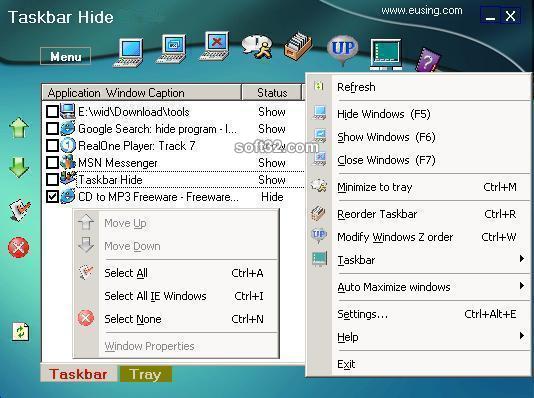Viewport: 534px width, 398px height.
Task: Click the Internet Explorer icon of Google Search row
Action: pos(68,128)
